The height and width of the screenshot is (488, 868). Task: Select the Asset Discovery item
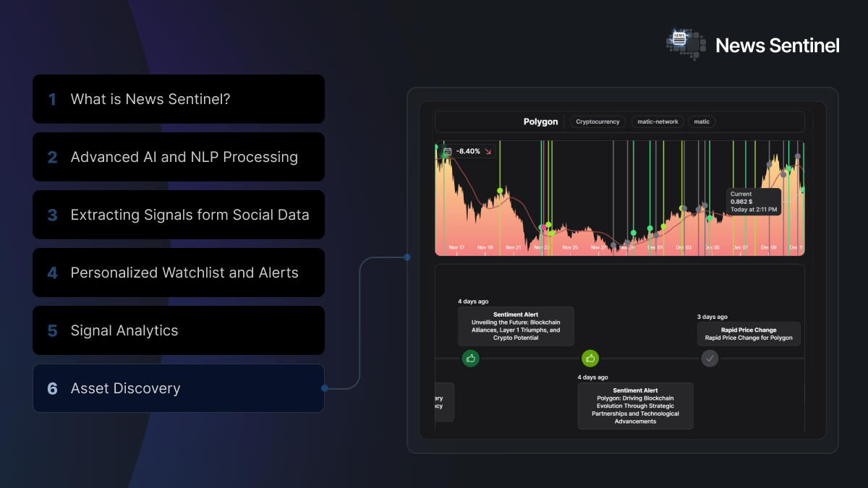pos(179,388)
